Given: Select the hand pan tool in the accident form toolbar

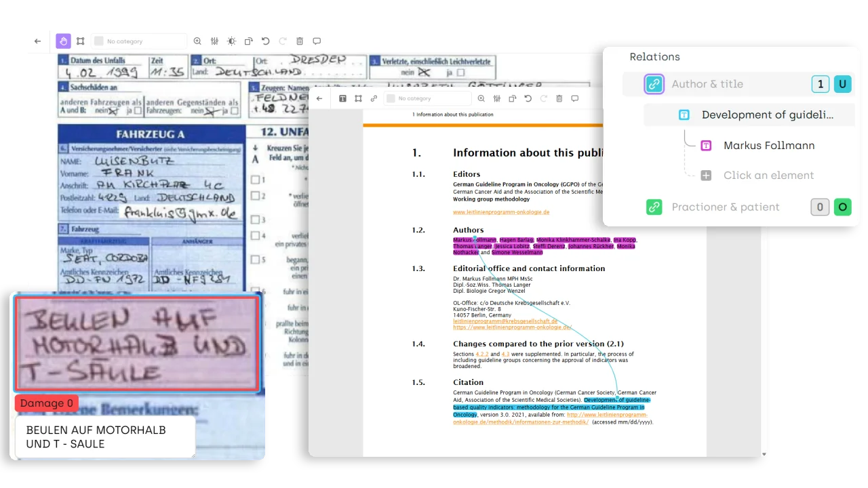Looking at the screenshot, I should (63, 41).
